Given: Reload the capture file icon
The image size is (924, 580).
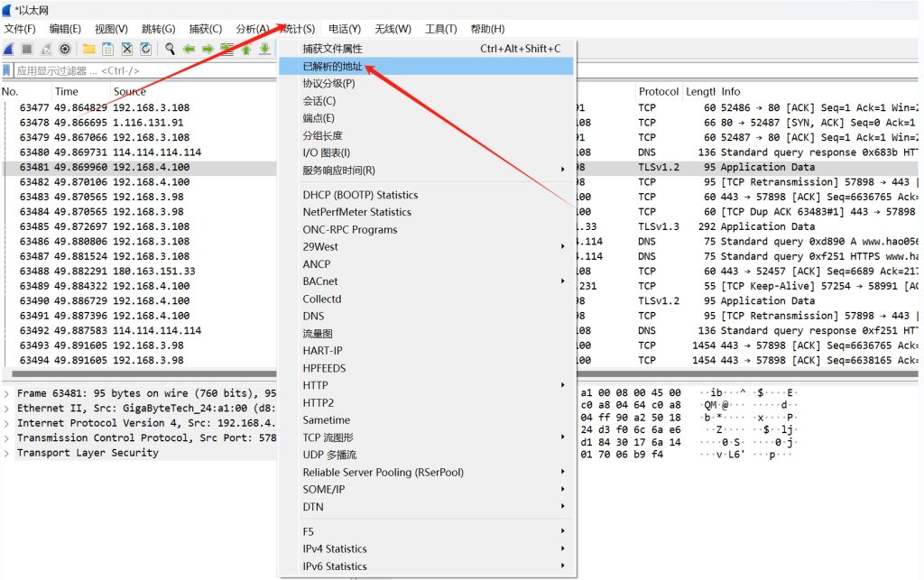Looking at the screenshot, I should tap(145, 49).
